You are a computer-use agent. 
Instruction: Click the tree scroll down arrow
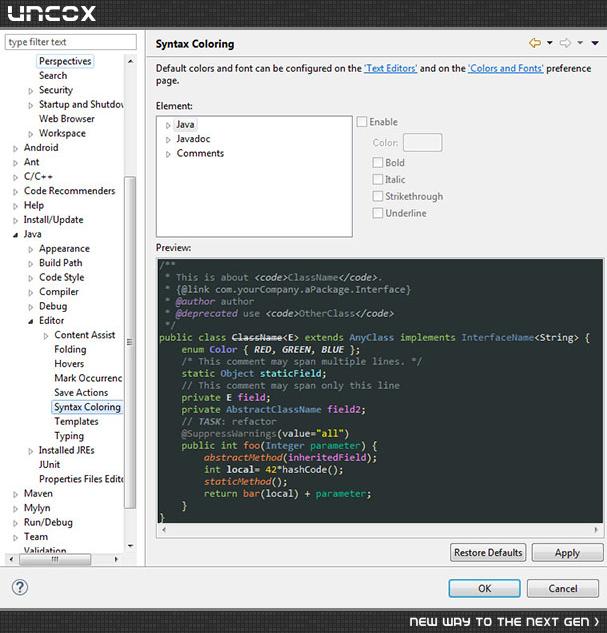(130, 546)
